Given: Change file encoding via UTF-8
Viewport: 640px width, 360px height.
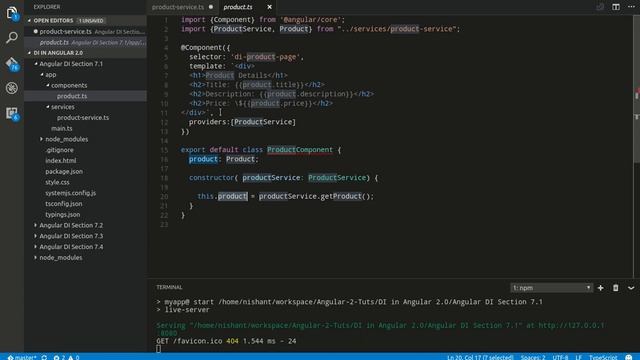Looking at the screenshot, I should click(560, 357).
